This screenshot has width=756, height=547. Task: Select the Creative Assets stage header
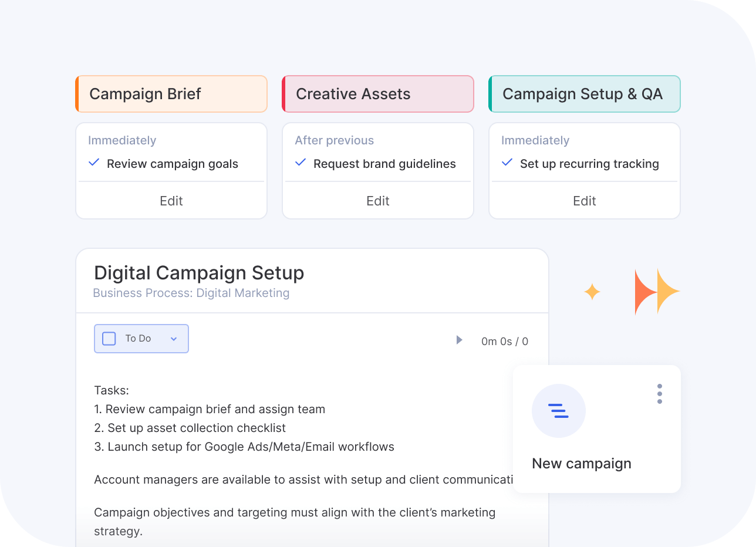(x=378, y=94)
